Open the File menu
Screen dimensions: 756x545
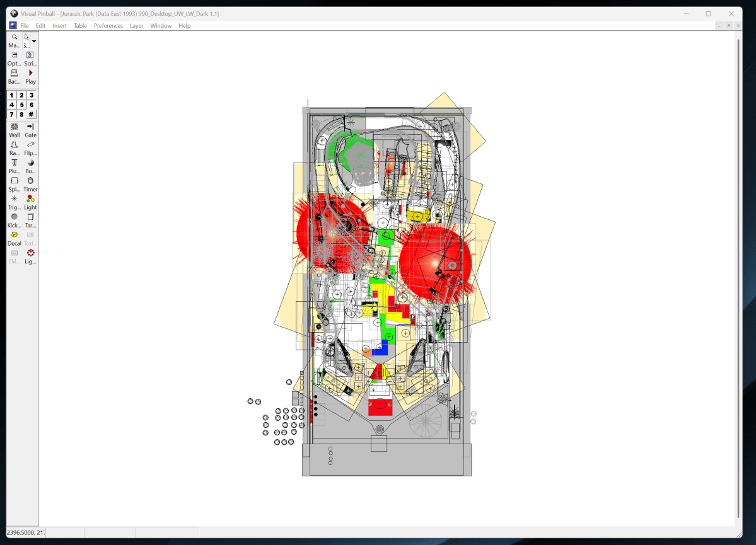coord(25,26)
